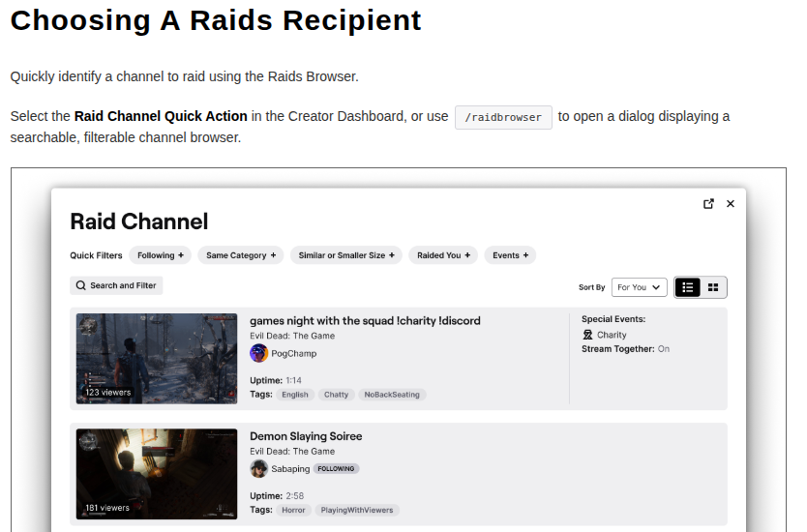This screenshot has height=532, width=807.
Task: Switch to grid view layout
Action: (713, 287)
